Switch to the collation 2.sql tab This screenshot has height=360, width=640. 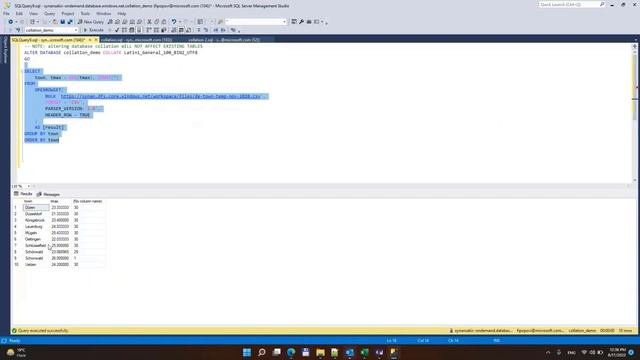tap(224, 40)
